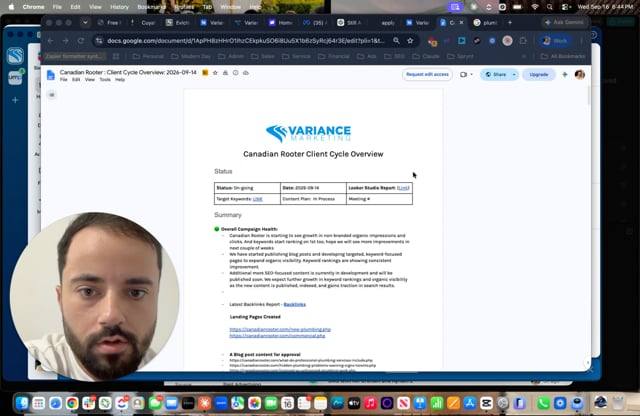Check the cloud document status icon
The width and height of the screenshot is (640, 416).
(246, 73)
